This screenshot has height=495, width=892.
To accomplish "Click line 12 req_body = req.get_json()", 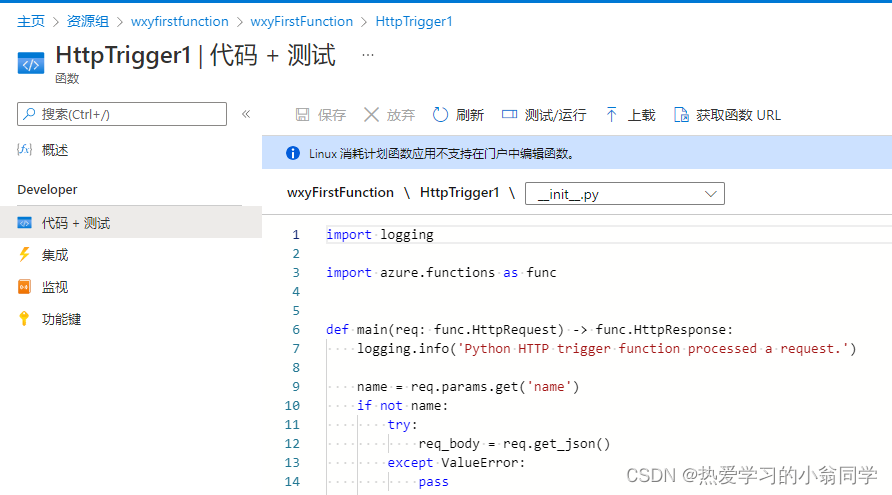I will pyautogui.click(x=514, y=443).
